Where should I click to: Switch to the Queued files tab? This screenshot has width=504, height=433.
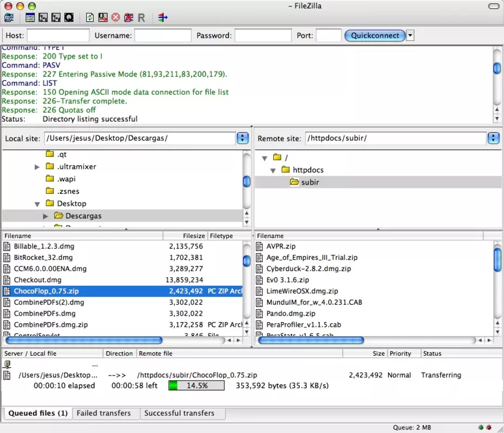(x=38, y=413)
